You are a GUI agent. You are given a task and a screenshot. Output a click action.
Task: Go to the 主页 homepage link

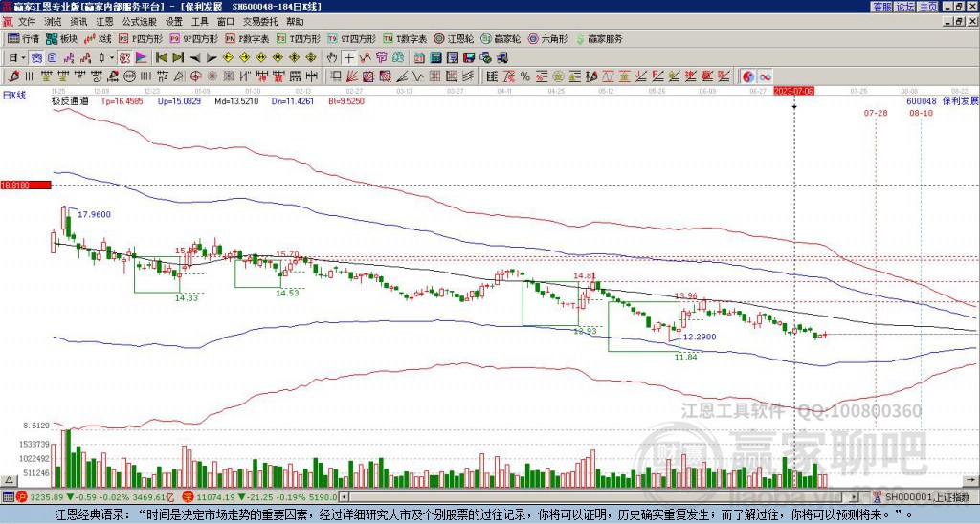pos(927,7)
